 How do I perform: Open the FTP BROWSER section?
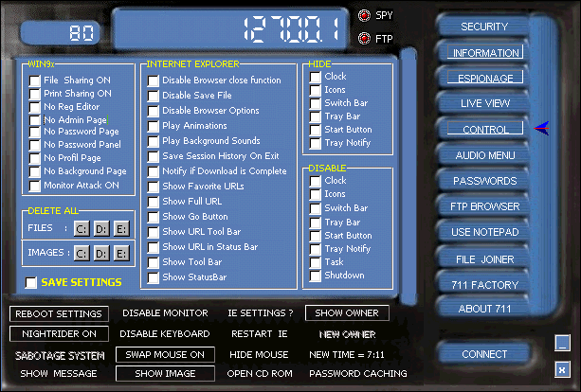click(484, 205)
